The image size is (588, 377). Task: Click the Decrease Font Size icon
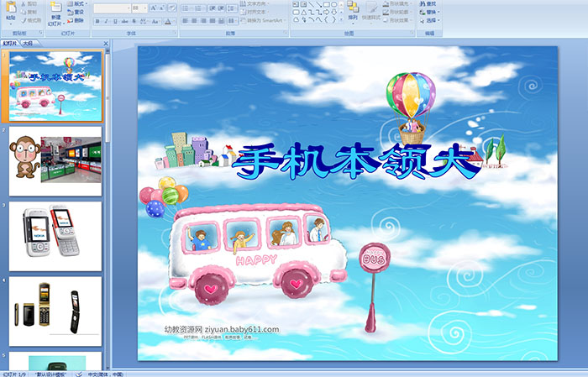[161, 8]
